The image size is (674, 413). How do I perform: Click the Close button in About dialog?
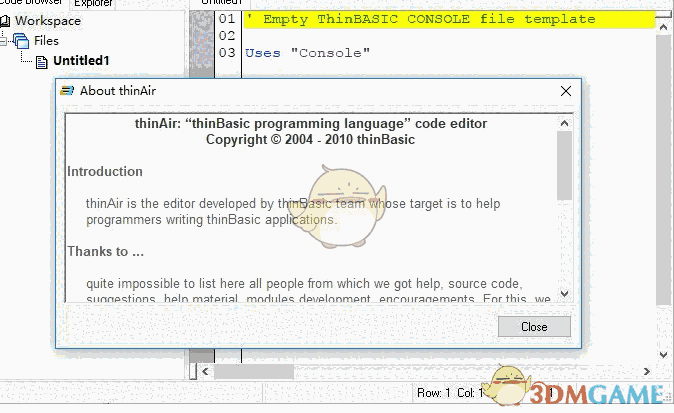[534, 327]
